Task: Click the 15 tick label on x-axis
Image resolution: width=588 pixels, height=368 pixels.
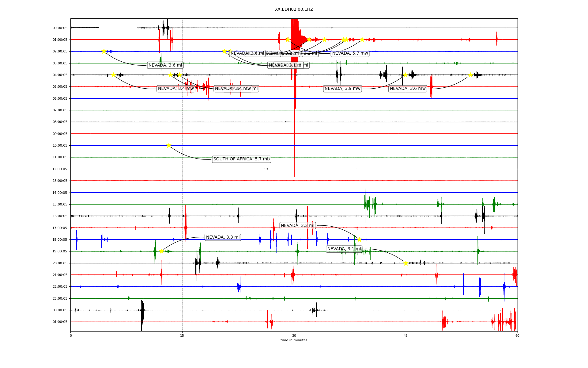Action: [182, 335]
